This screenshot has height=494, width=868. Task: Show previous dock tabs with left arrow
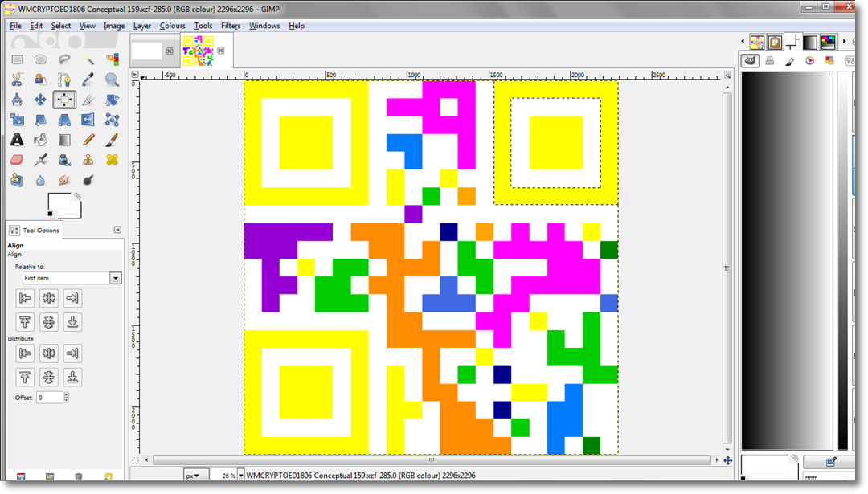[x=743, y=42]
